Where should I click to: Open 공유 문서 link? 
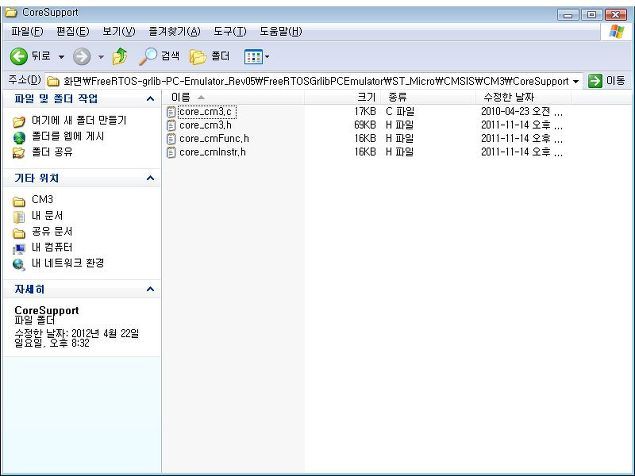(x=52, y=231)
